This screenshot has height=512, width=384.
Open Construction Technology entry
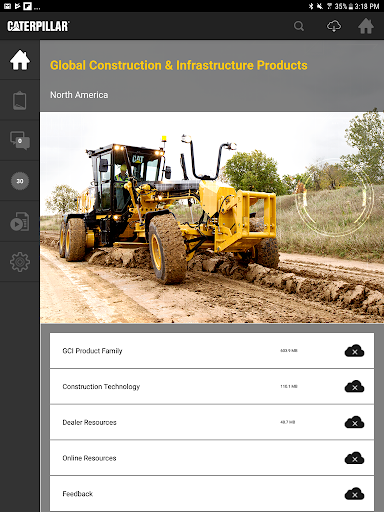click(212, 387)
